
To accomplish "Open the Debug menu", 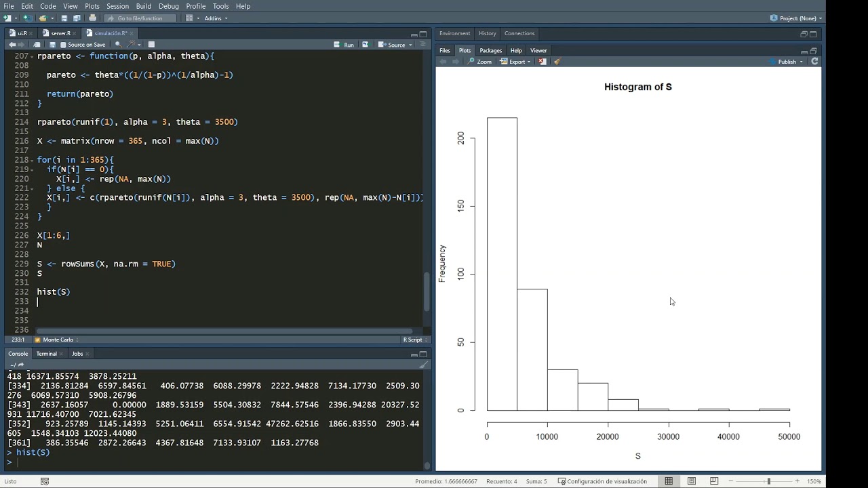I will [x=169, y=6].
